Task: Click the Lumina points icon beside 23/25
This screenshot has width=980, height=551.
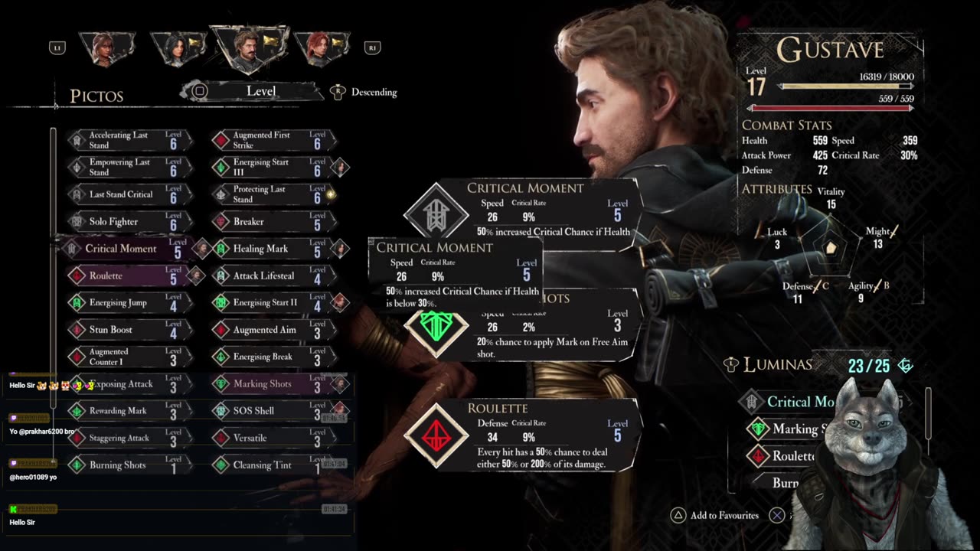Action: pos(906,366)
